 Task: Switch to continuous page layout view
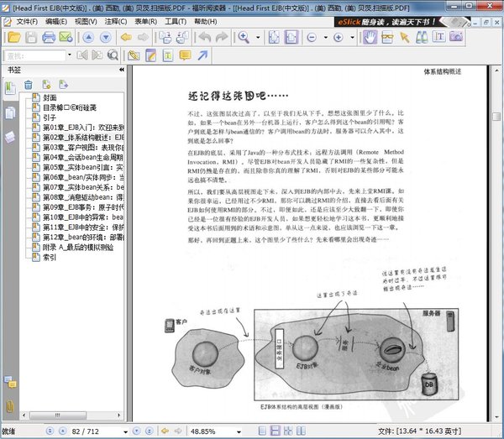(x=276, y=431)
